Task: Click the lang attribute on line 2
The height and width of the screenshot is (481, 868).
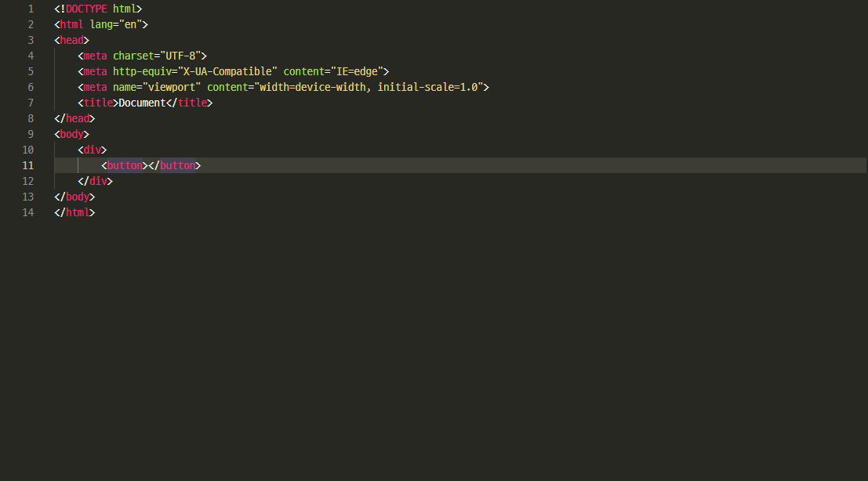Action: pos(101,24)
